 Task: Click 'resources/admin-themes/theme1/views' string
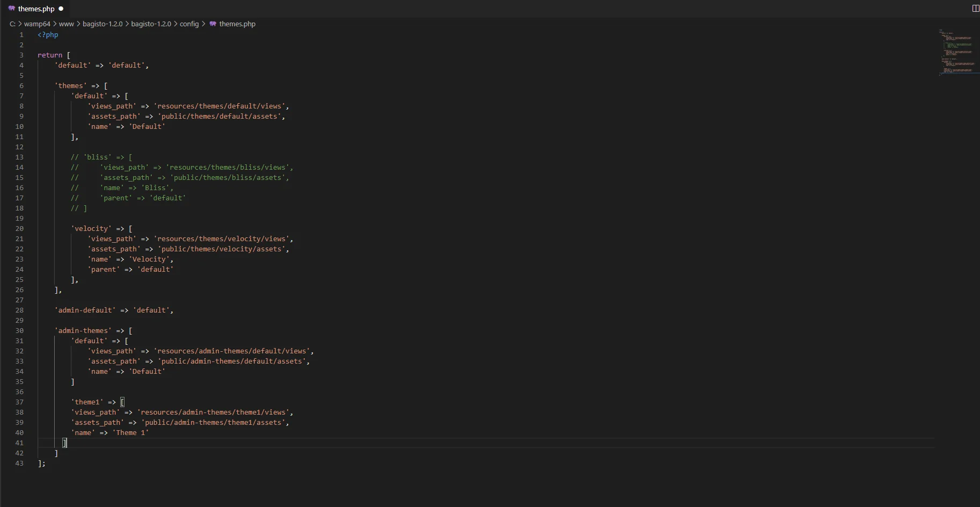point(213,412)
